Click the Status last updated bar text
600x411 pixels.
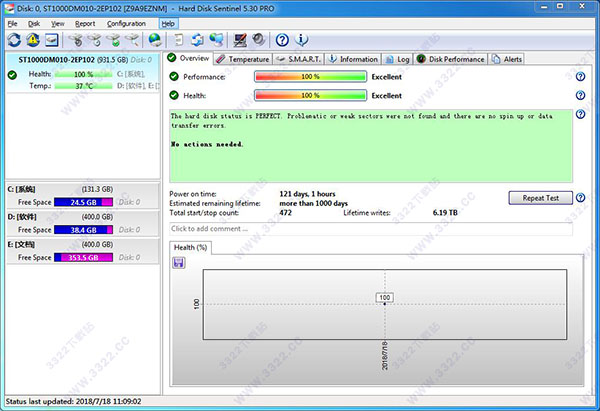tap(73, 401)
